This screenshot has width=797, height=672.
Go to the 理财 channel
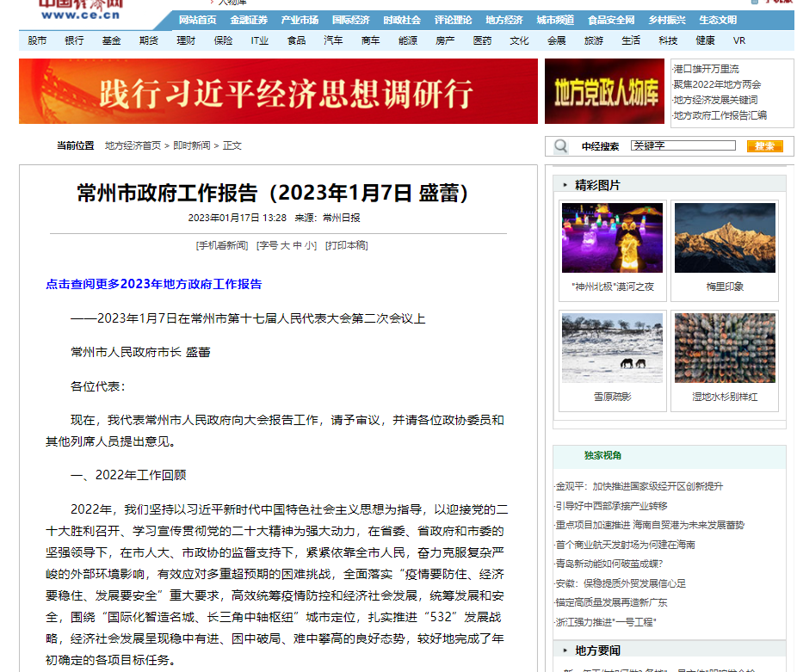tap(186, 40)
